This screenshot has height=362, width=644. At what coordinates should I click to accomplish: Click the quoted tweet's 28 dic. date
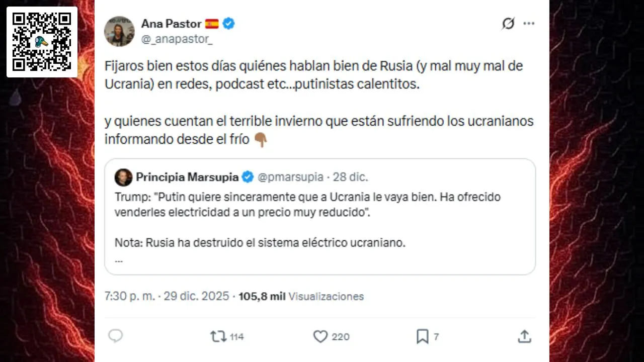point(350,177)
